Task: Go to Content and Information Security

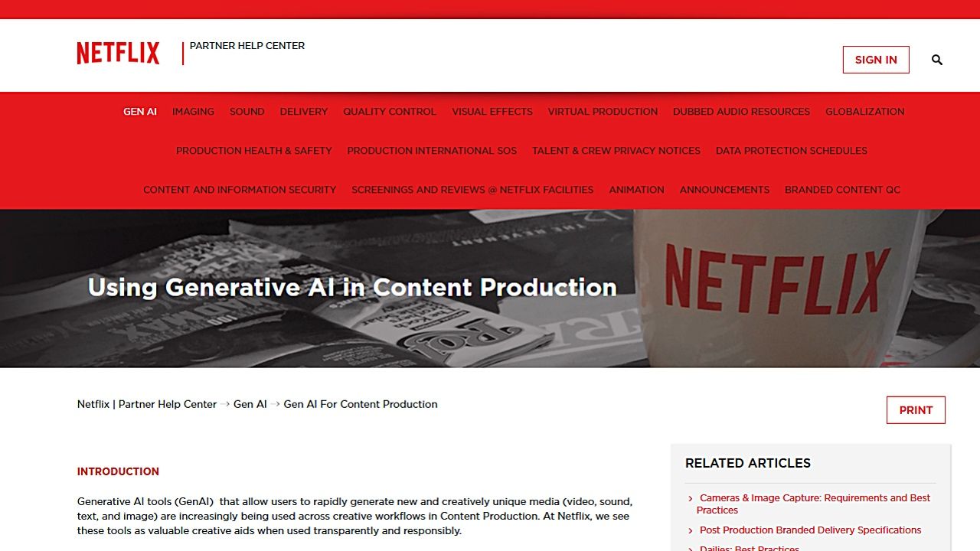Action: [x=240, y=190]
